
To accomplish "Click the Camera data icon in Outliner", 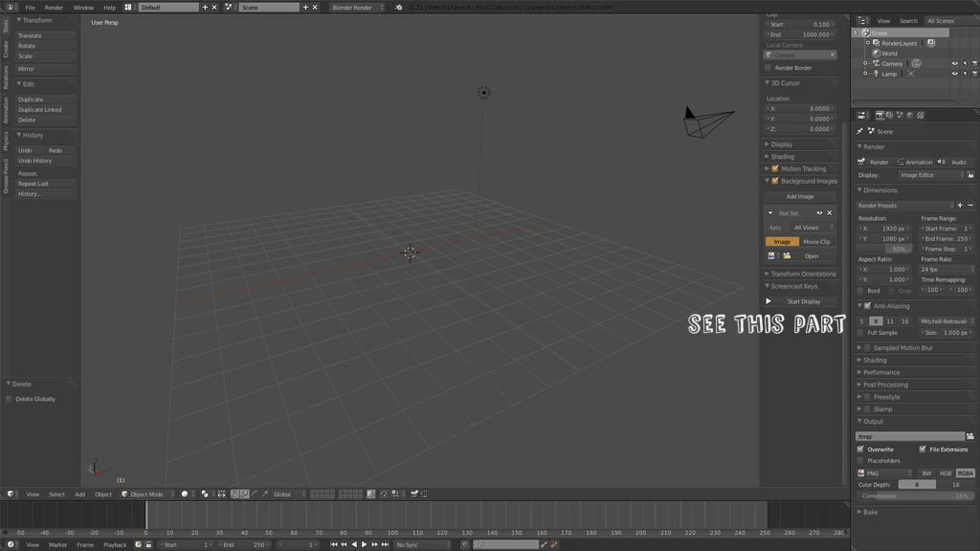I will (916, 64).
